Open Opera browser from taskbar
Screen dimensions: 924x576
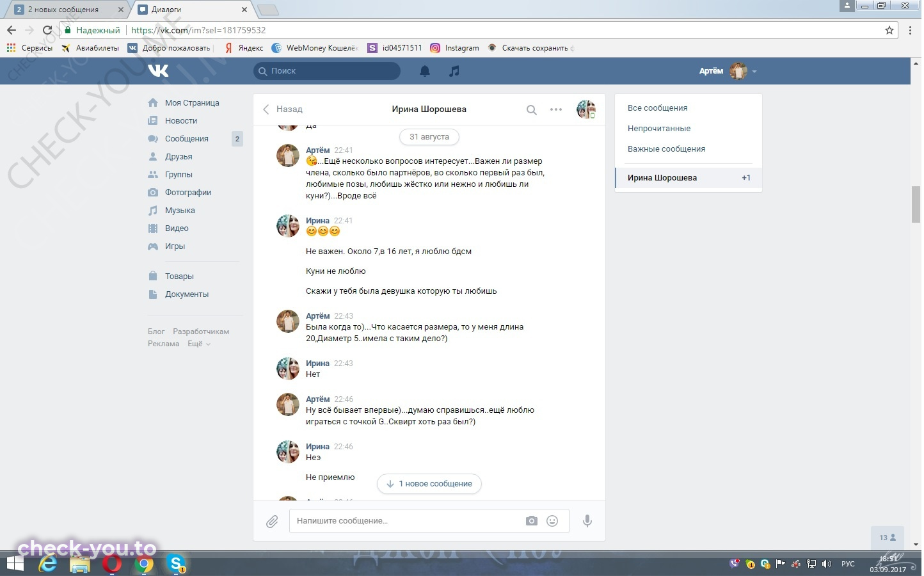pos(112,564)
